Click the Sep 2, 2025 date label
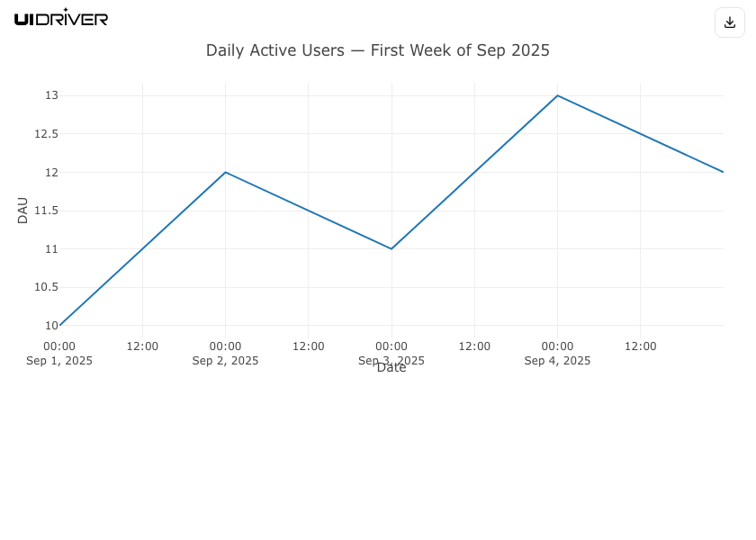Screen dimensions: 756x540 click(225, 361)
